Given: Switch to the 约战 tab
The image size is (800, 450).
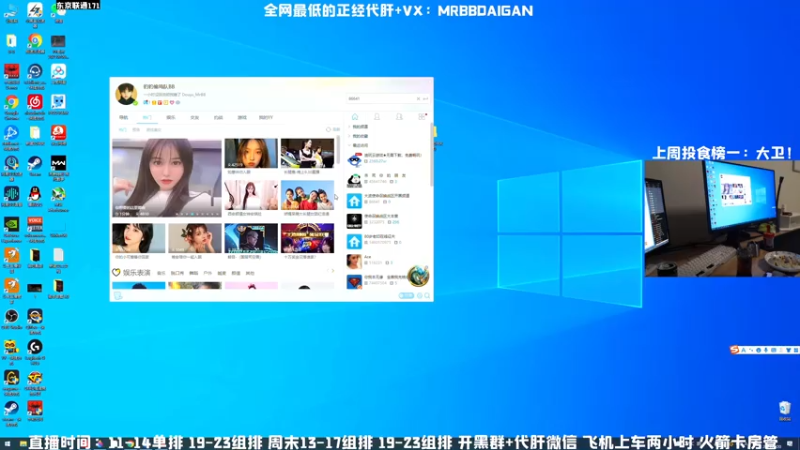Looking at the screenshot, I should (218, 117).
